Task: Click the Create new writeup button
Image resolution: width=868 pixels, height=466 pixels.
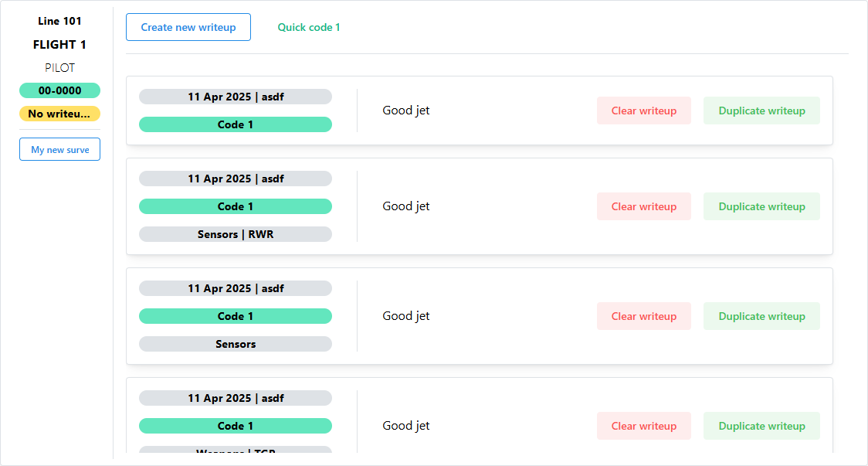Action: 188,27
